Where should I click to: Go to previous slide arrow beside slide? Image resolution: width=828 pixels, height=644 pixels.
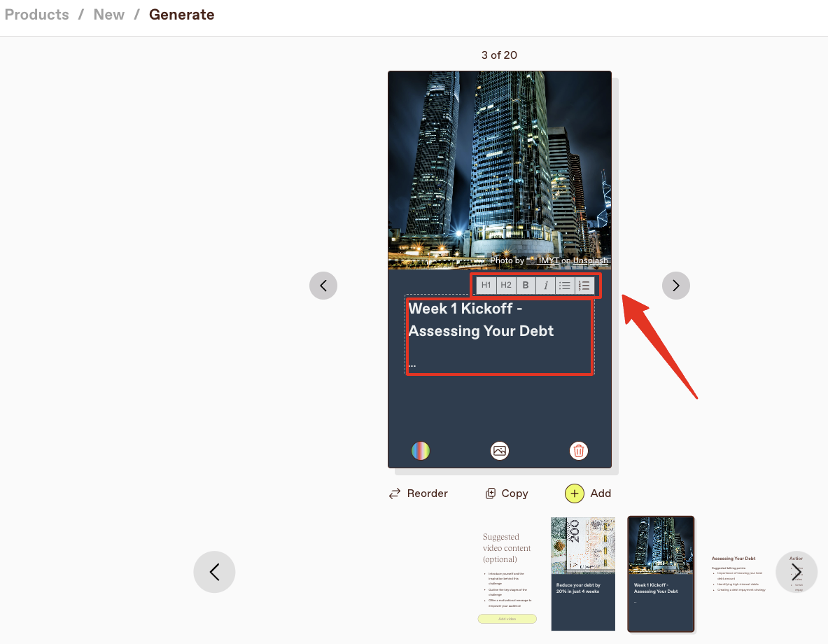click(323, 286)
